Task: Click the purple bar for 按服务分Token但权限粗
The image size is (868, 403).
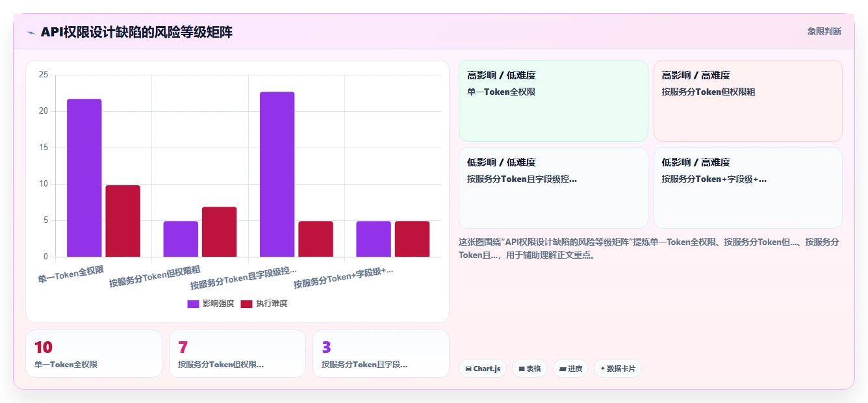Action: (x=181, y=239)
